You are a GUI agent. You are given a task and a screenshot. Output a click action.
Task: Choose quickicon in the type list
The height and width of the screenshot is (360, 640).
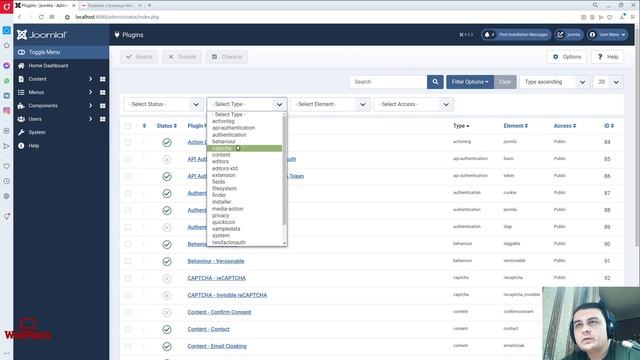(244, 222)
